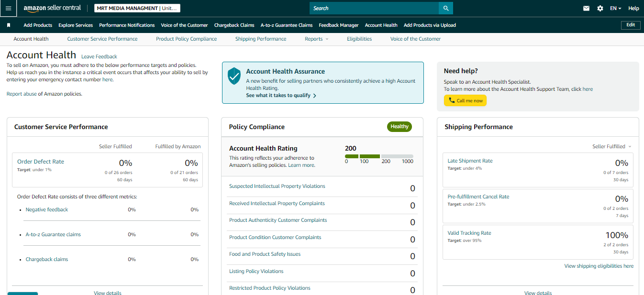Click the bookmark icon in favorites bar
644x295 pixels.
tap(9, 25)
